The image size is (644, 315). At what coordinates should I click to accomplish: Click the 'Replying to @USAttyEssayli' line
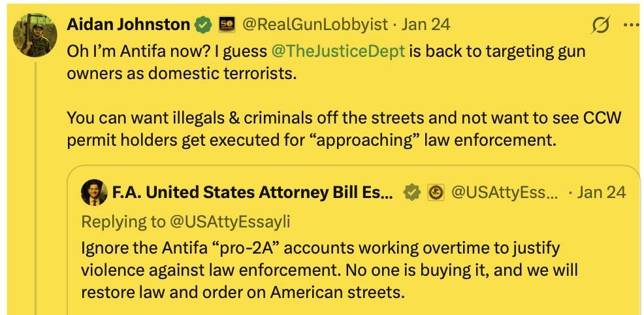coord(186,221)
